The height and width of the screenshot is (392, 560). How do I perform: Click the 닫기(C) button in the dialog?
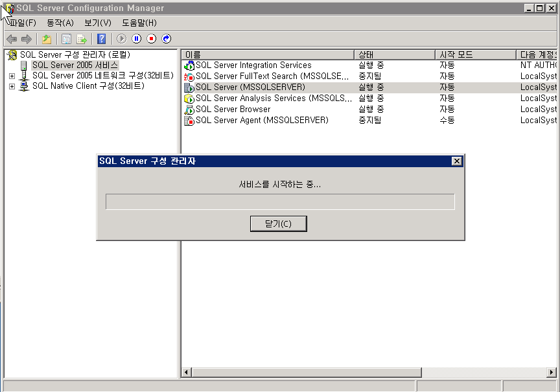pyautogui.click(x=279, y=224)
